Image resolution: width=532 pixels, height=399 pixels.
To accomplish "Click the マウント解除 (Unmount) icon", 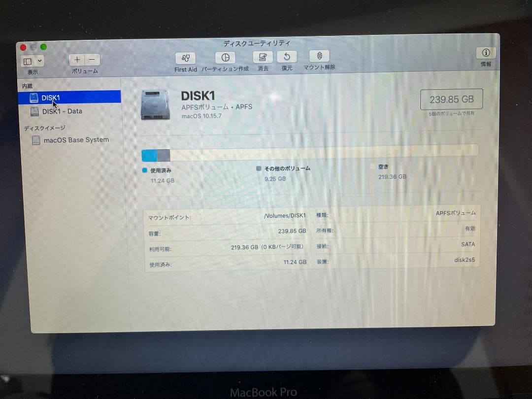I will point(319,58).
